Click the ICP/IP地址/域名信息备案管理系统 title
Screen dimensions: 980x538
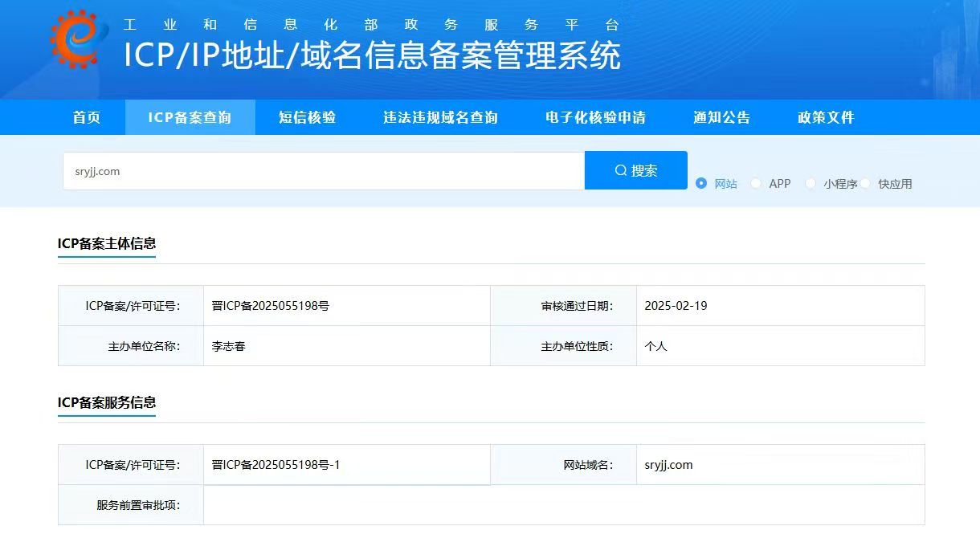click(x=372, y=55)
